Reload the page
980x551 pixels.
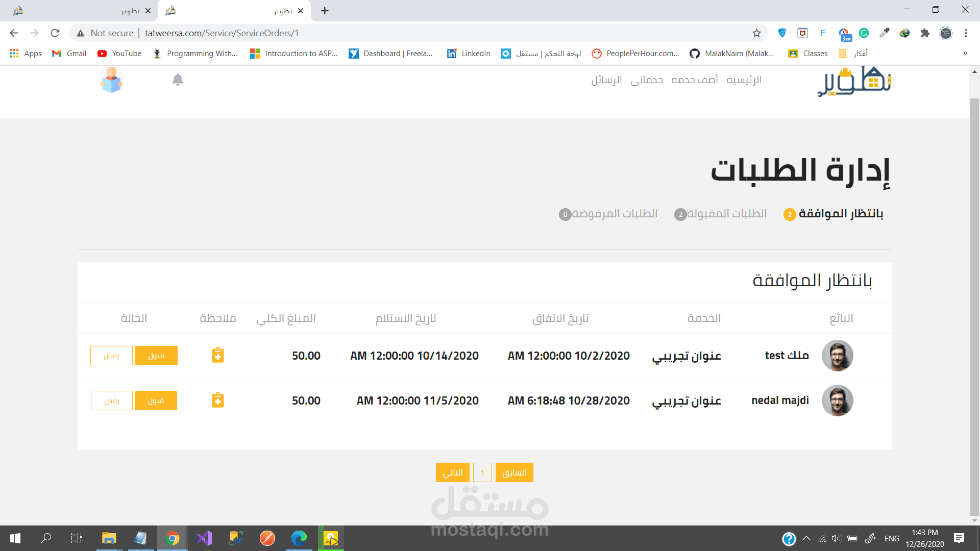click(x=55, y=33)
